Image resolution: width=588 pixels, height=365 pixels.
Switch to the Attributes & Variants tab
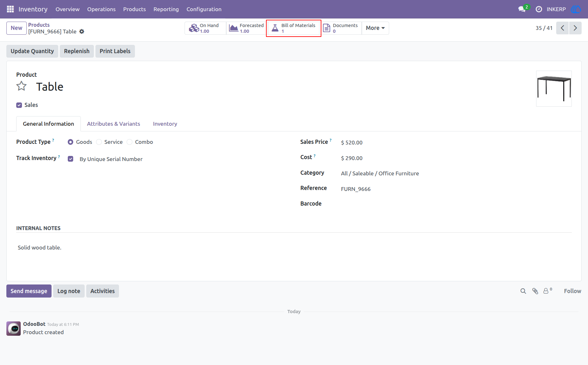click(114, 124)
